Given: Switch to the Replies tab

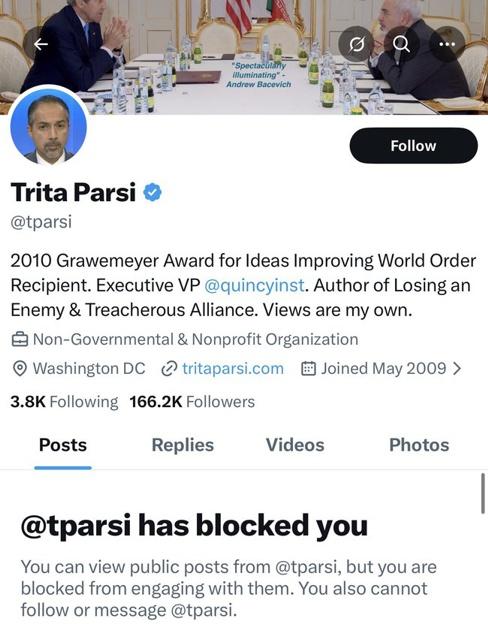Looking at the screenshot, I should (x=183, y=445).
